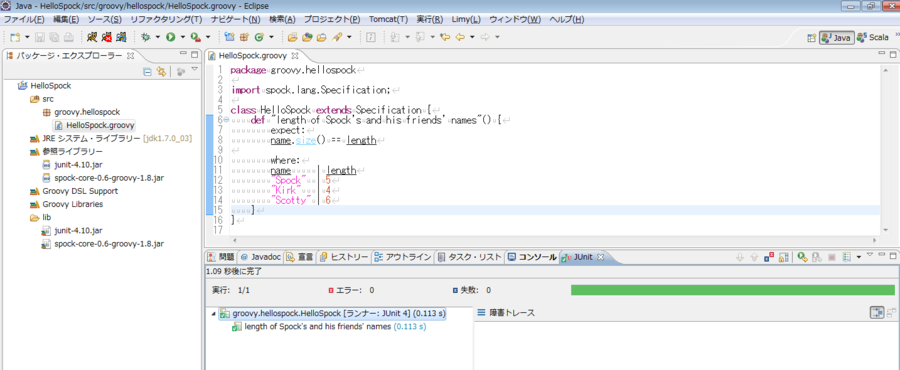The image size is (900, 370).
Task: Switch to the ヒストリー tab
Action: [x=343, y=257]
